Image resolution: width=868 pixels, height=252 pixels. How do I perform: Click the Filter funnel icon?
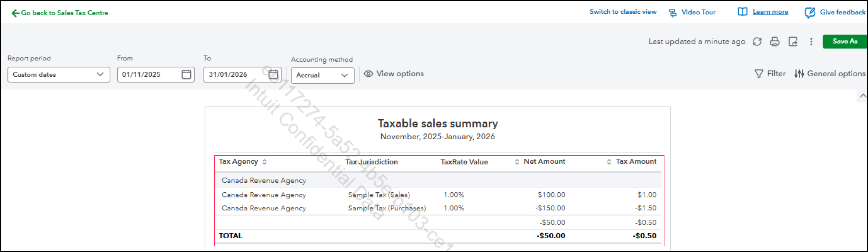[x=758, y=73]
